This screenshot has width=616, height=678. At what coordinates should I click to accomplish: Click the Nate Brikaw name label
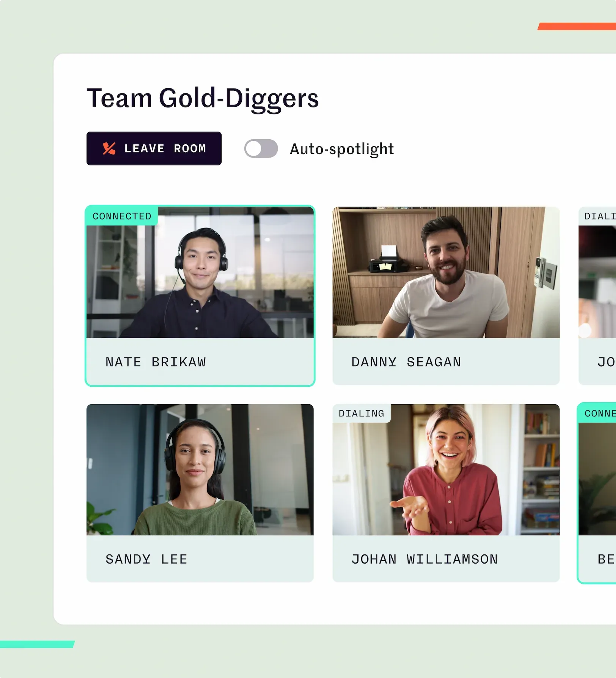tap(156, 362)
